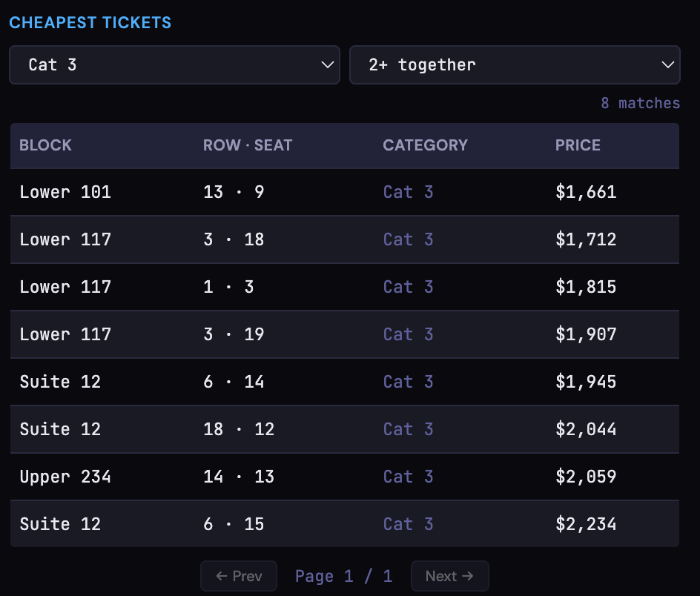The width and height of the screenshot is (700, 596).
Task: Sort by the BLOCK column header
Action: point(45,145)
